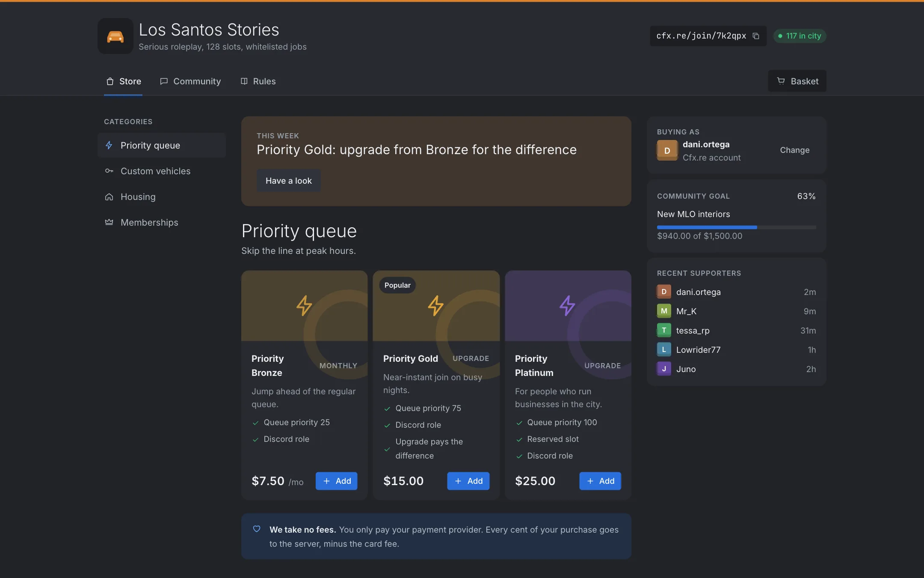Add Priority Gold to basket
The width and height of the screenshot is (924, 578).
click(x=468, y=481)
